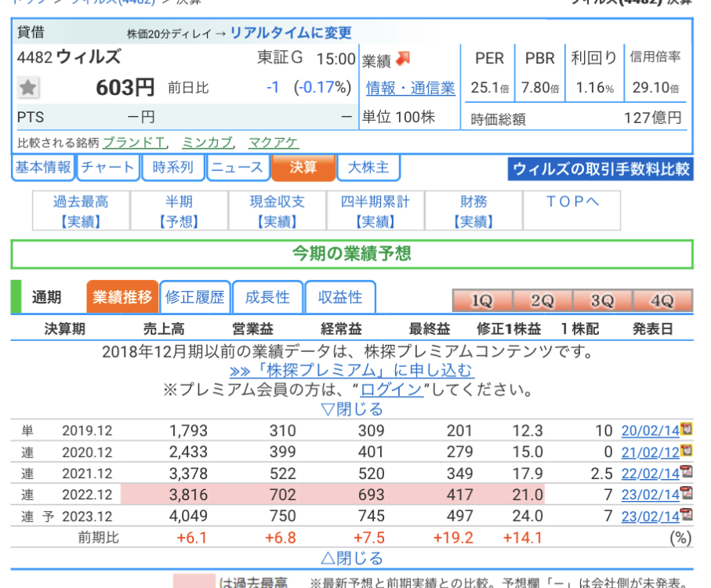
Task: Click the 2019.12 sales value 1,793
Action: [188, 430]
